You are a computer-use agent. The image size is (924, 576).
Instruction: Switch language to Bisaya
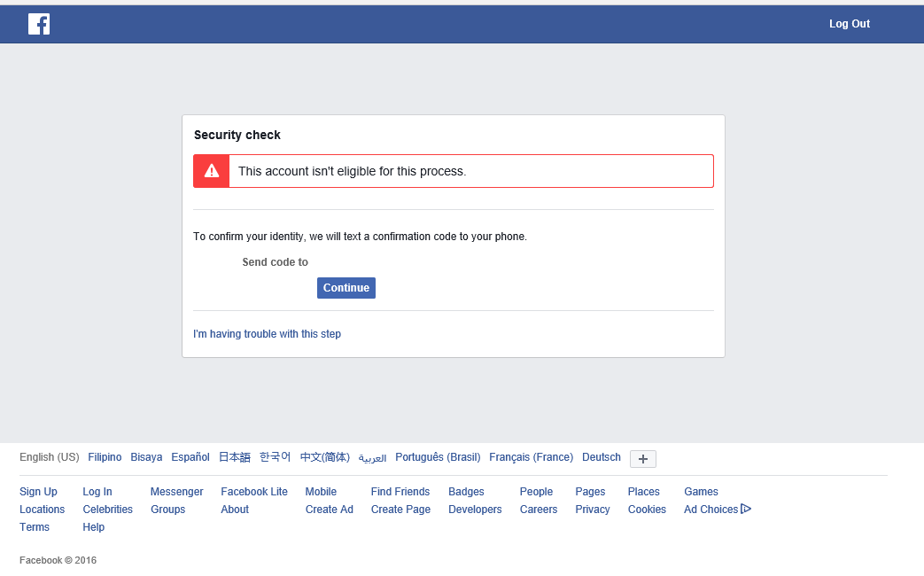[x=146, y=457]
